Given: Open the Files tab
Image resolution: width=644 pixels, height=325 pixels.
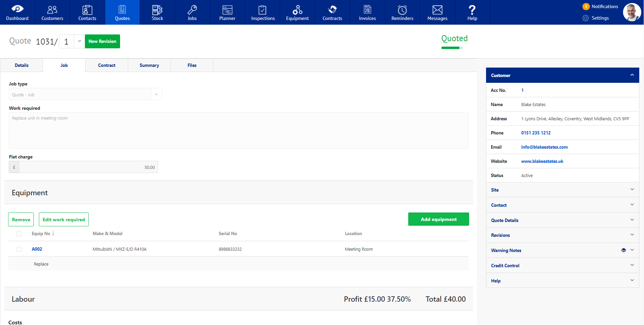Looking at the screenshot, I should (x=192, y=65).
